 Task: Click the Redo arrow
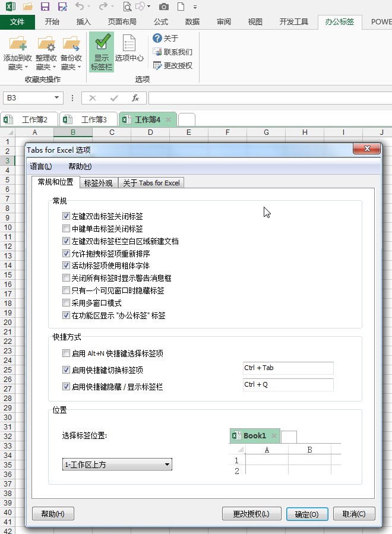103,6
